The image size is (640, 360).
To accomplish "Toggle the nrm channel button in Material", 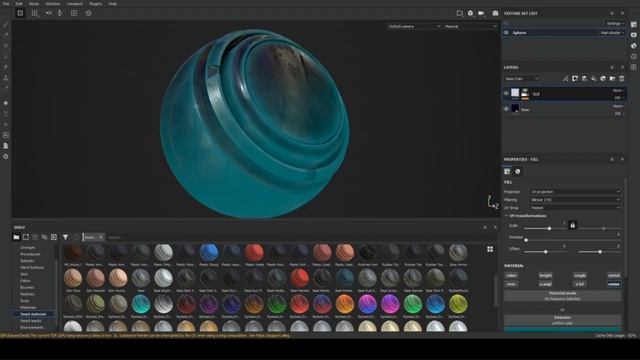I will point(511,284).
